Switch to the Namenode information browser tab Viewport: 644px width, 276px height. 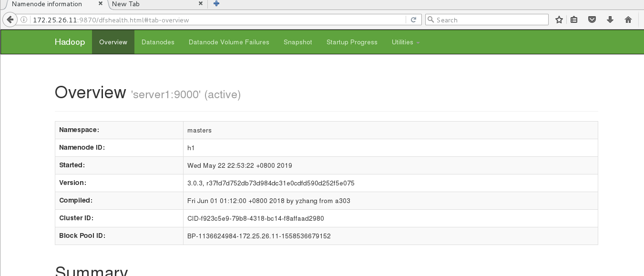tap(54, 4)
